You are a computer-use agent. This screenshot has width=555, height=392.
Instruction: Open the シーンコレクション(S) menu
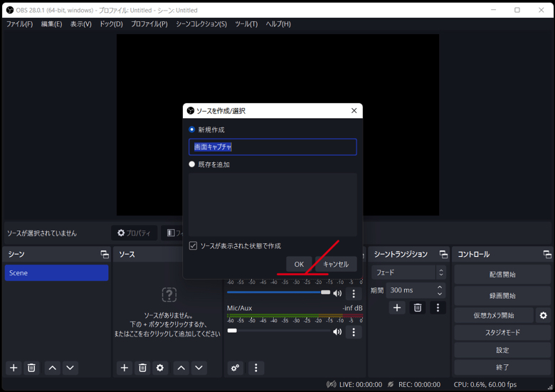201,24
